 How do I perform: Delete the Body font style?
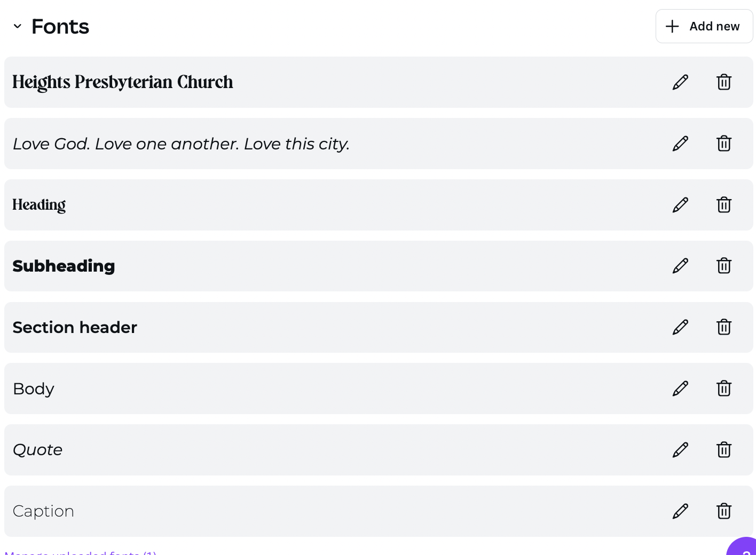tap(724, 388)
